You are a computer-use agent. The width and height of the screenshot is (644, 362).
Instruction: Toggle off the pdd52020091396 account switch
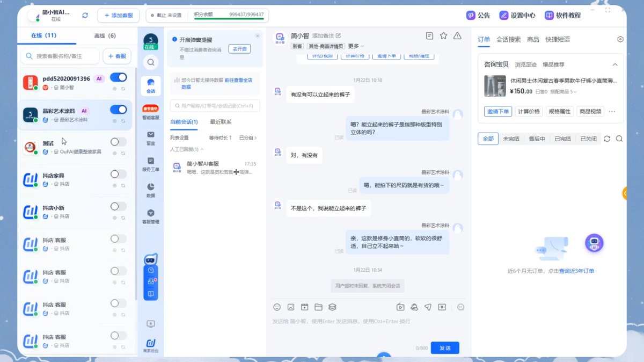[118, 78]
